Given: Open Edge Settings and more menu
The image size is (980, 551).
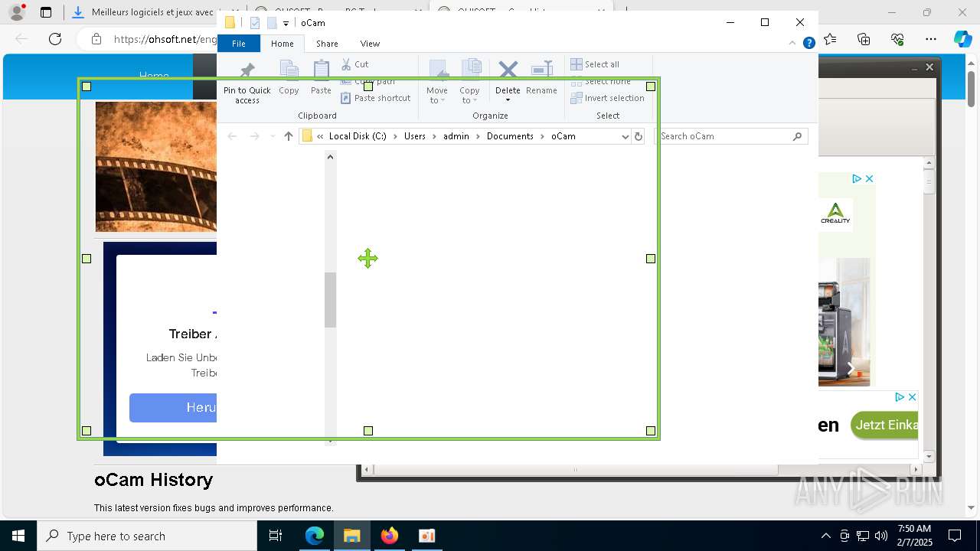Looking at the screenshot, I should coord(931,39).
